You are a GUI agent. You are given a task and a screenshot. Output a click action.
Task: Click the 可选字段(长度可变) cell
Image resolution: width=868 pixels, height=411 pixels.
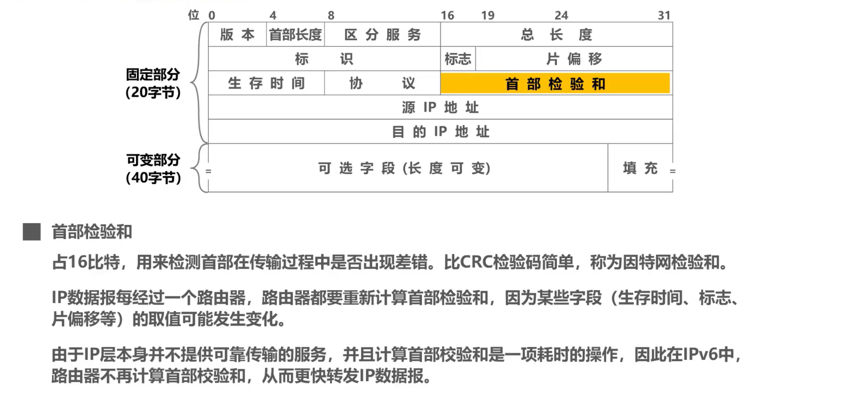[408, 168]
